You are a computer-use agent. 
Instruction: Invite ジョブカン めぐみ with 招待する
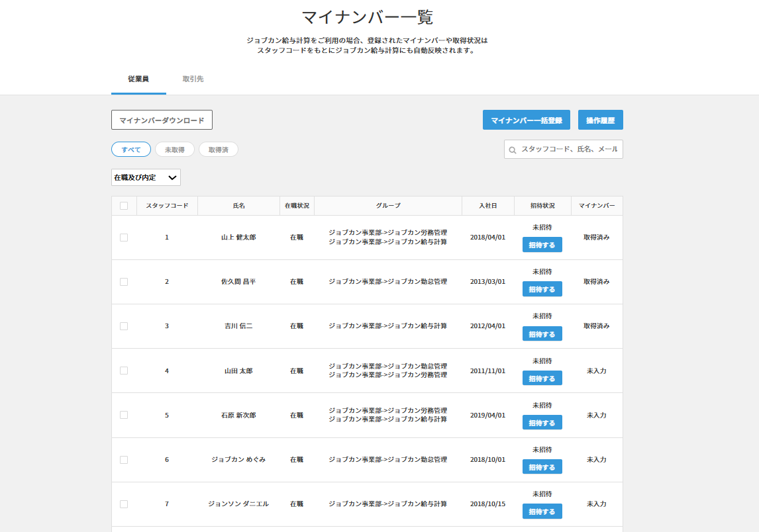point(542,467)
